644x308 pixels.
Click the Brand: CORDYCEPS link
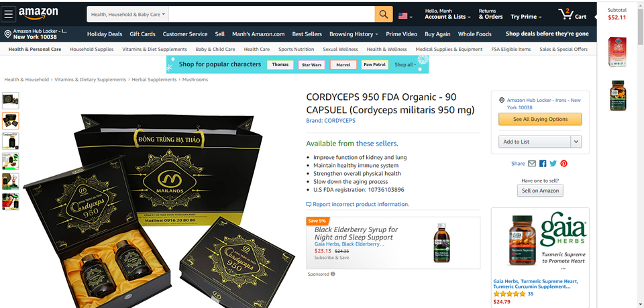pos(331,121)
